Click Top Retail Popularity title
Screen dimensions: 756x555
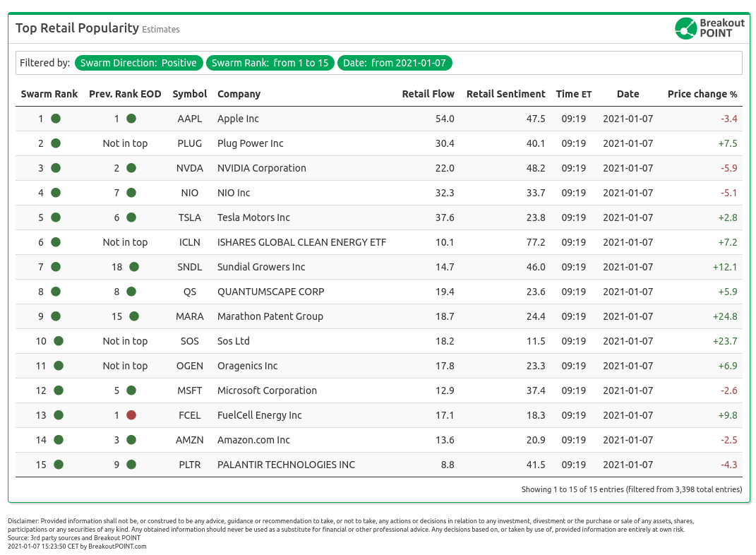click(78, 28)
